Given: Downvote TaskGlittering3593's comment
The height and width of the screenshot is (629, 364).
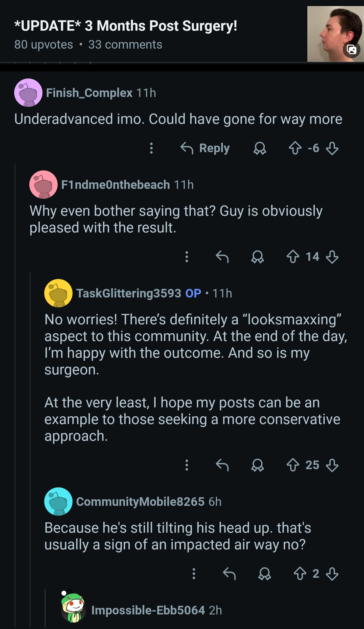Looking at the screenshot, I should (332, 465).
